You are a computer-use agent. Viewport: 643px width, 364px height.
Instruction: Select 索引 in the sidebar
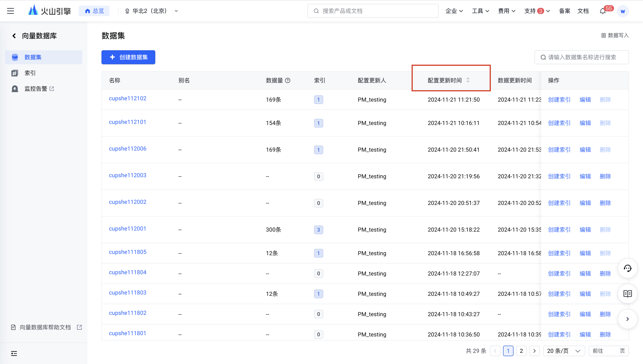[x=44, y=73]
